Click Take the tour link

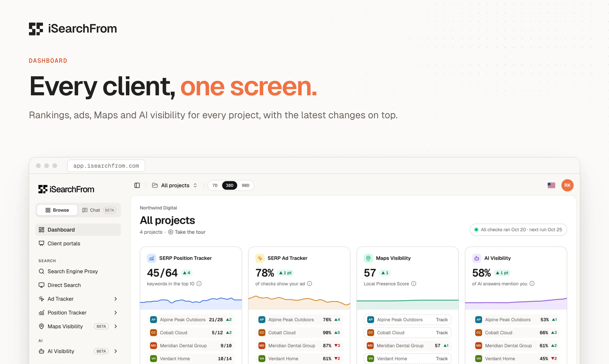point(187,232)
